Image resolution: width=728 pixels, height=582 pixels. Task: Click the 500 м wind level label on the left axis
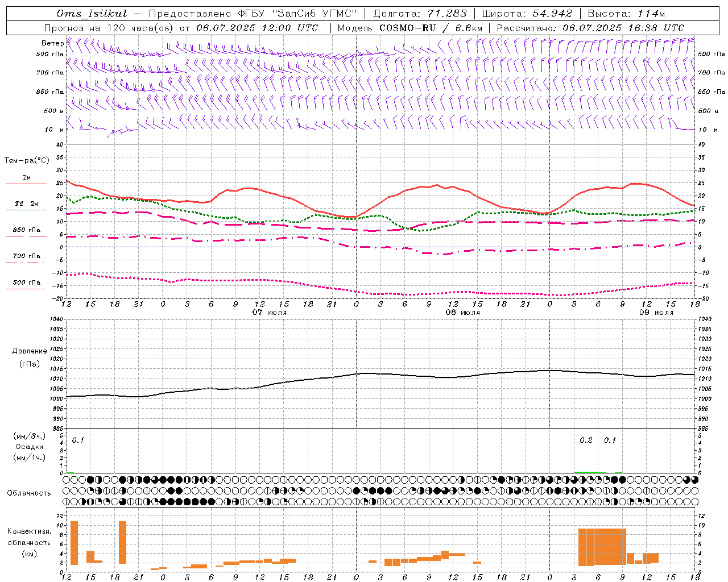(54, 111)
